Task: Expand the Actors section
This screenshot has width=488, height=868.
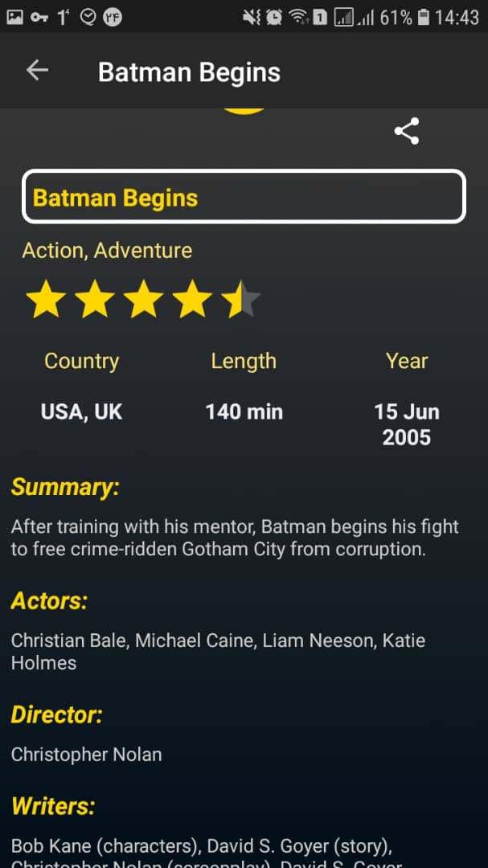Action: (x=49, y=601)
